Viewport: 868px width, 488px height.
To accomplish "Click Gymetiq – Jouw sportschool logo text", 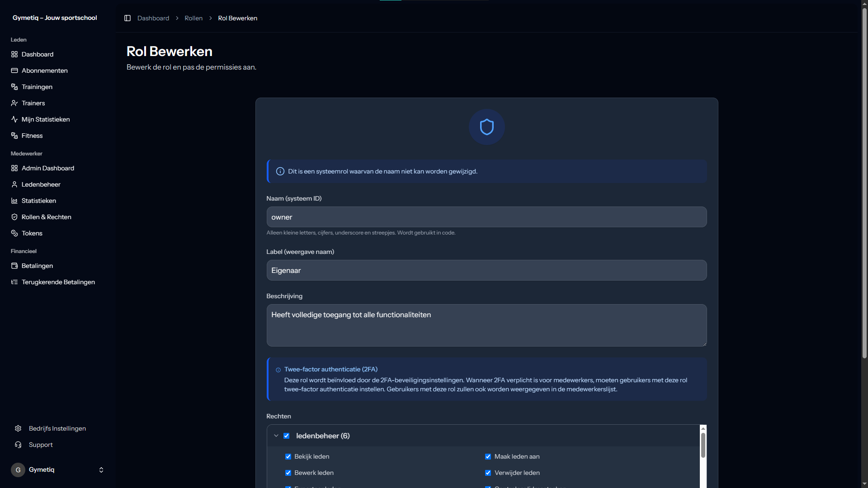I will pos(55,18).
